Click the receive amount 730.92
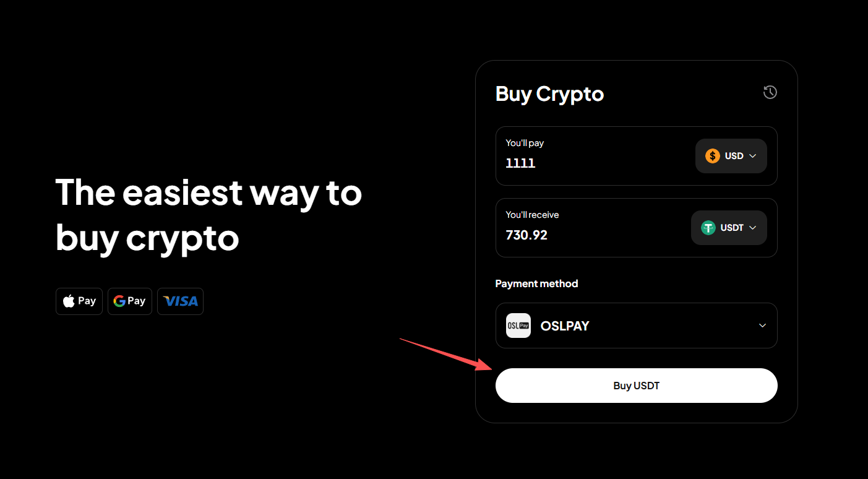This screenshot has width=868, height=479. click(526, 235)
